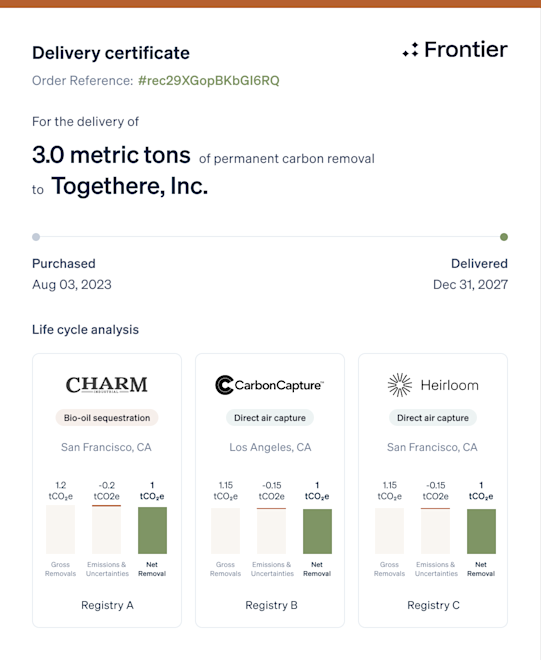Click the Togethere, Inc. recipient name
The width and height of the screenshot is (541, 660).
point(130,186)
